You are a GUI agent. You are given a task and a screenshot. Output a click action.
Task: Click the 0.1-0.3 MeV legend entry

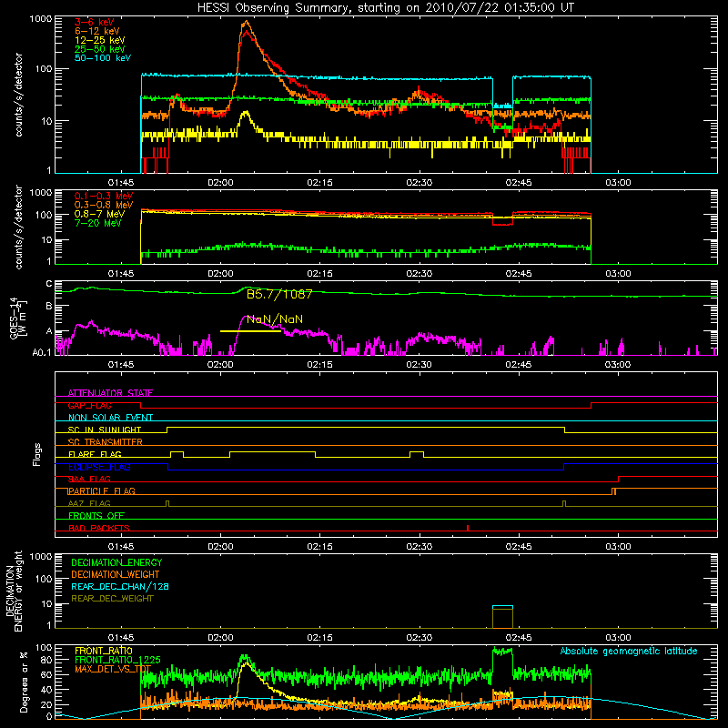click(x=104, y=197)
